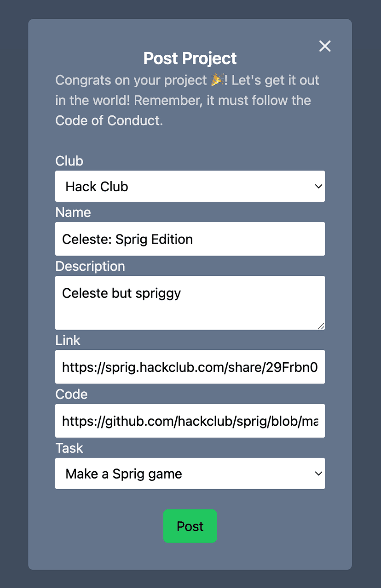Click the Name field label
This screenshot has height=588, width=381.
point(73,212)
